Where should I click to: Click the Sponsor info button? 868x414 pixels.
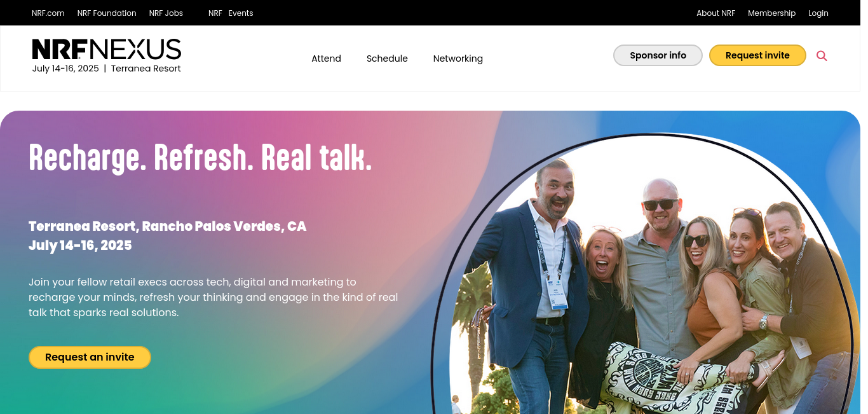(x=658, y=55)
